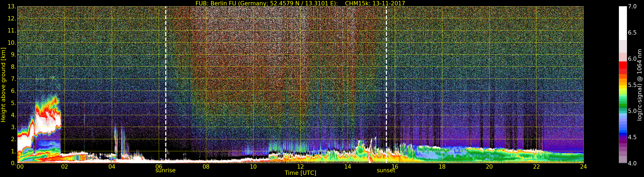644x177 pixels.
Task: Click the sunrise dashed white marker line
Action: (x=166, y=85)
